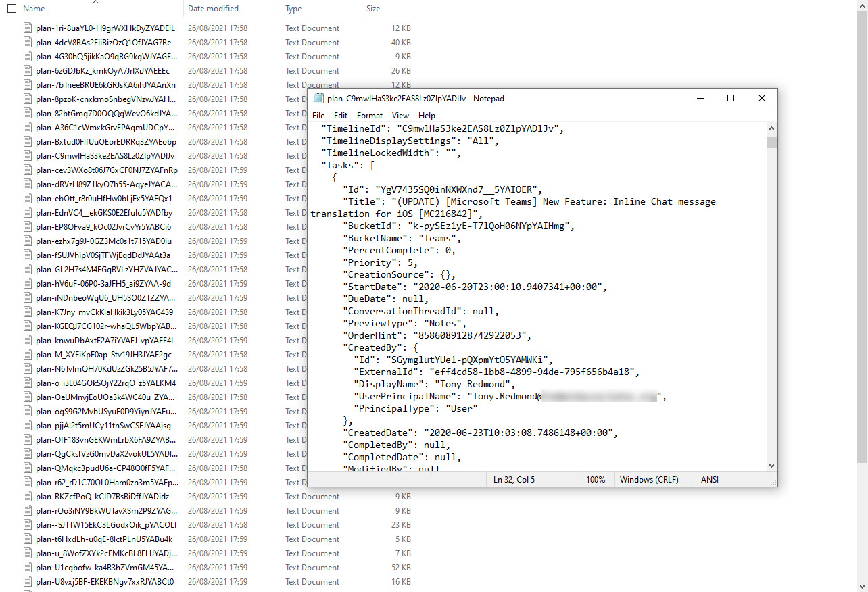Click file icon for plan-RKZcfPoQ-kCID7BsBiDffJYADidz
868x592 pixels.
(x=28, y=497)
